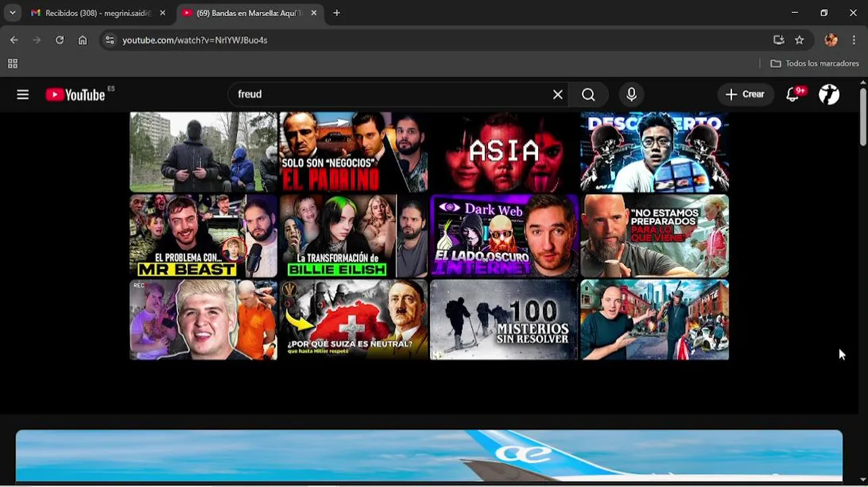868x487 pixels.
Task: Open the browser home page icon
Action: [82, 40]
